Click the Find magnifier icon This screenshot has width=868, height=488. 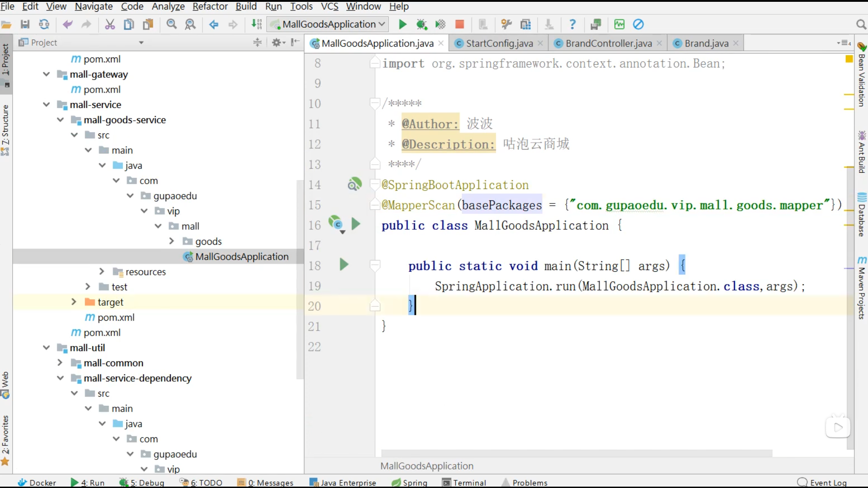click(x=171, y=24)
